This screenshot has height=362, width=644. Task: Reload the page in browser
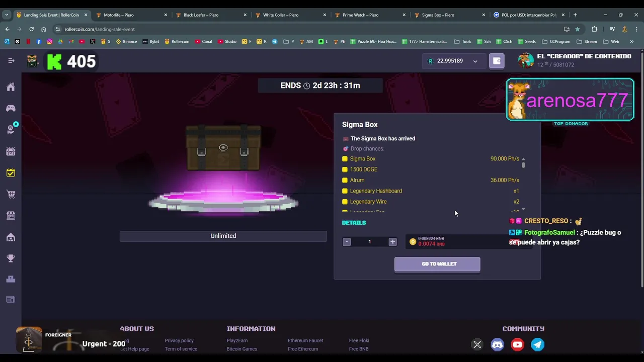pyautogui.click(x=31, y=29)
